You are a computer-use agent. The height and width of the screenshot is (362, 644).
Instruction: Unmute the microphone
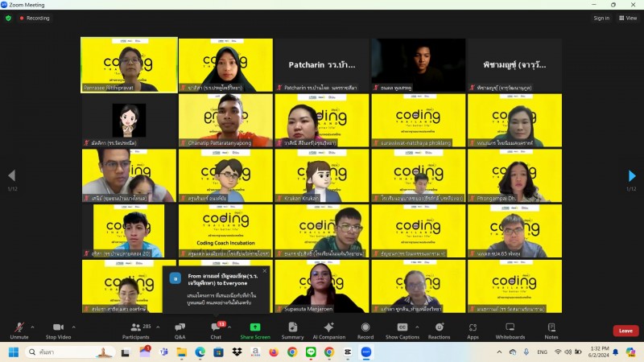19,331
